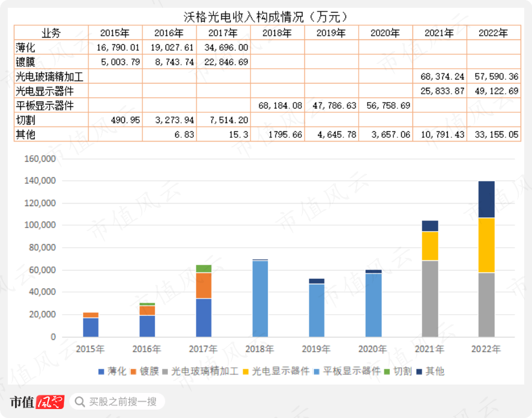Click the value 19,027.61 cell
Screen dimensions: 532x418
tap(169, 47)
